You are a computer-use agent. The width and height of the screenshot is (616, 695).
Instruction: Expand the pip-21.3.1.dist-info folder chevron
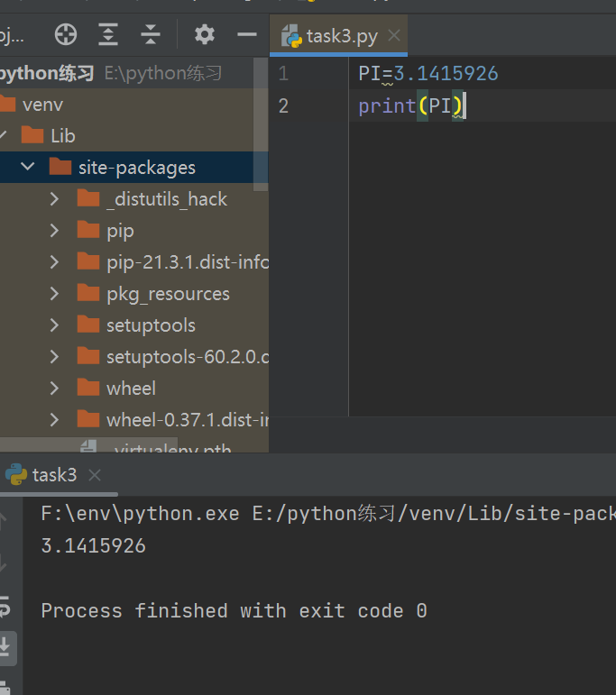click(54, 262)
